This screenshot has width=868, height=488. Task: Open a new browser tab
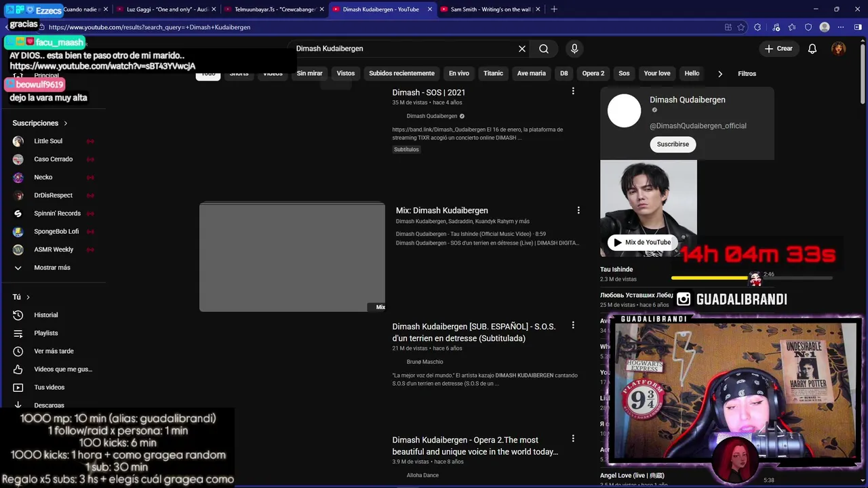pyautogui.click(x=554, y=9)
